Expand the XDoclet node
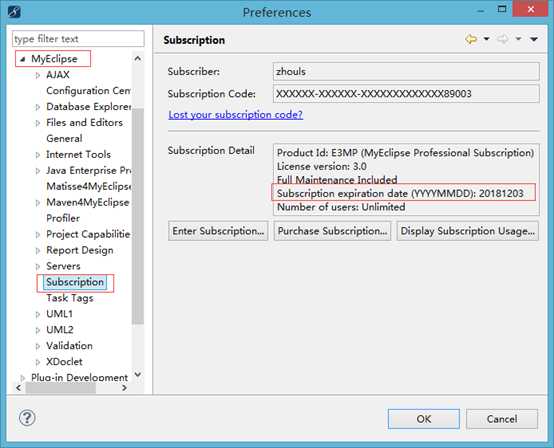Screen dimensions: 554x448 pos(38,362)
